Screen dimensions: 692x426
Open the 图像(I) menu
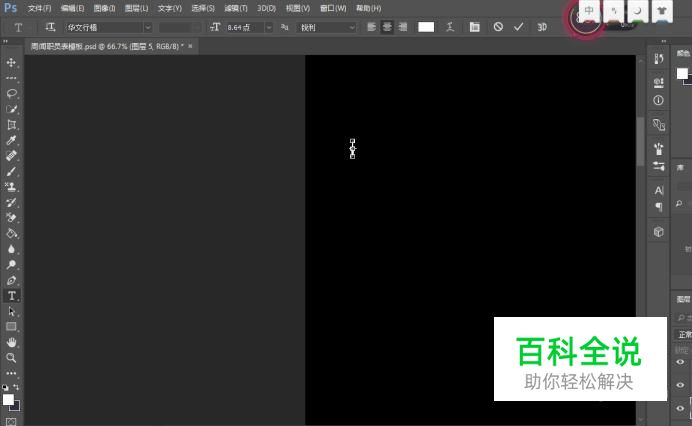(x=105, y=8)
